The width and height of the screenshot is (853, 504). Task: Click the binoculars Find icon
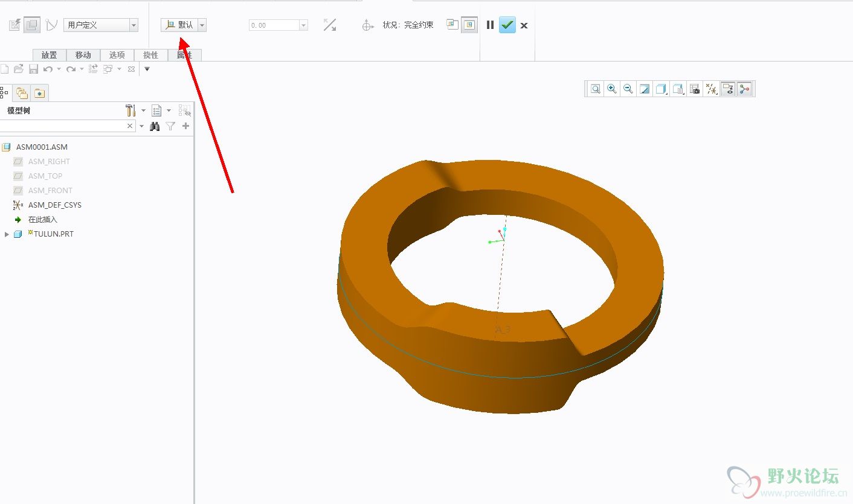click(x=155, y=126)
